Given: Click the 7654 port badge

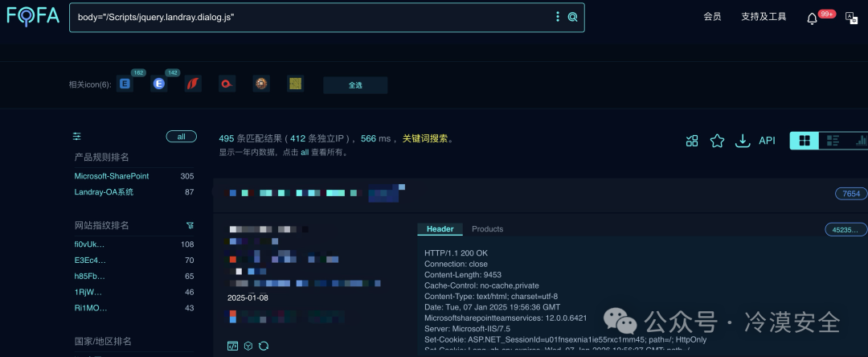Looking at the screenshot, I should click(x=851, y=193).
